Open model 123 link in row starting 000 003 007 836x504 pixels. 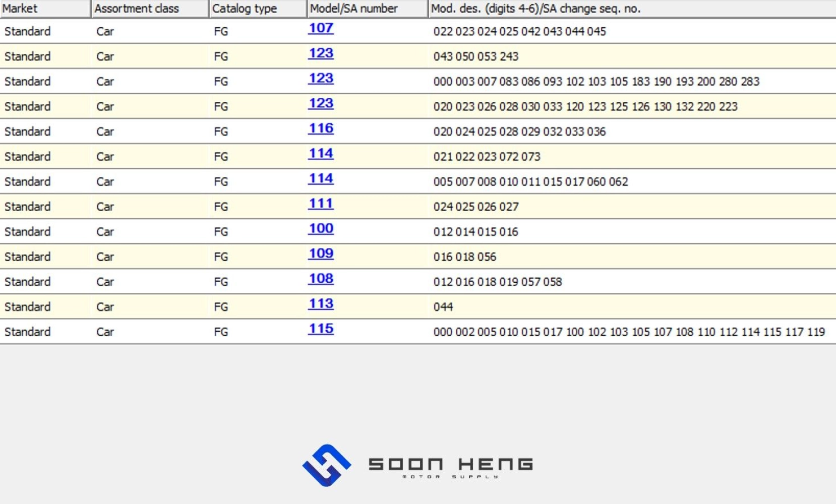coord(321,79)
